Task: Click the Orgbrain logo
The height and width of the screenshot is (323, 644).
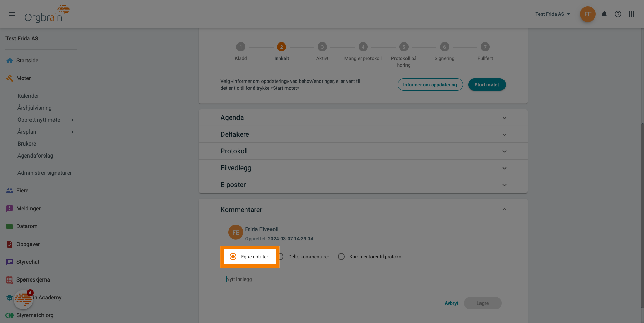Action: [47, 14]
